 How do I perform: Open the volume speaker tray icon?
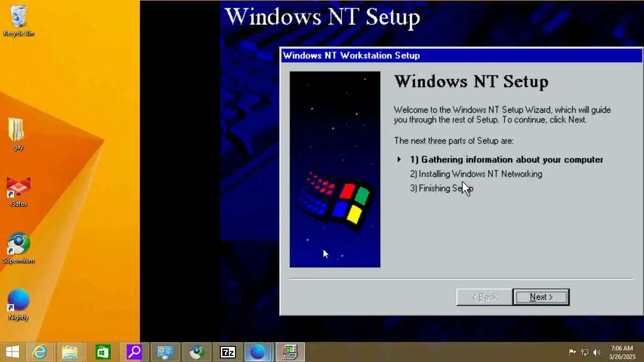click(597, 352)
